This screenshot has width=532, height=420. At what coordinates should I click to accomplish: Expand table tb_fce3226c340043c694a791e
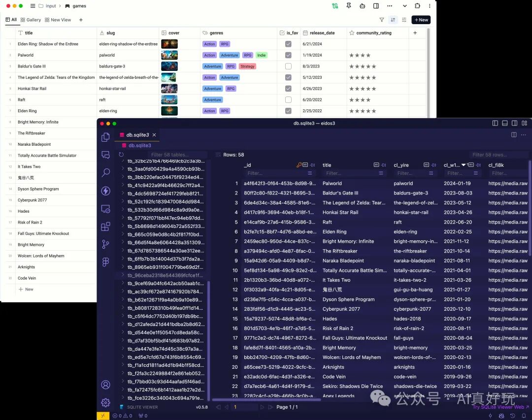pyautogui.click(x=123, y=398)
